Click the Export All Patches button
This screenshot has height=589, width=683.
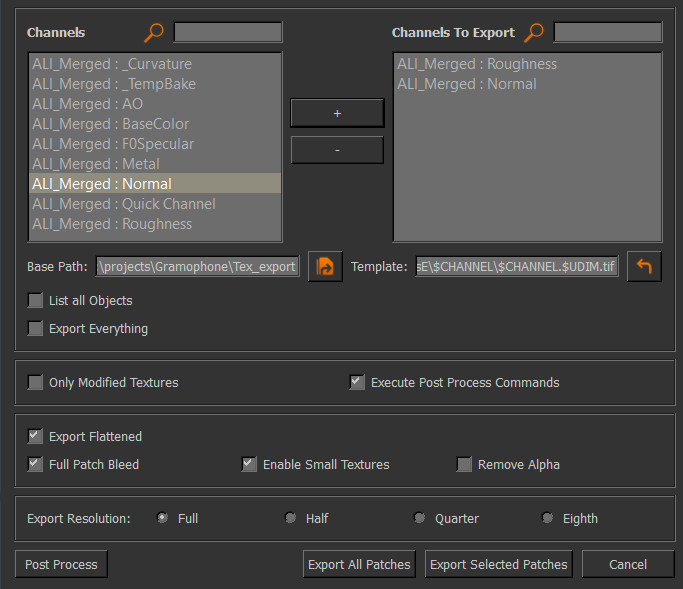point(359,564)
